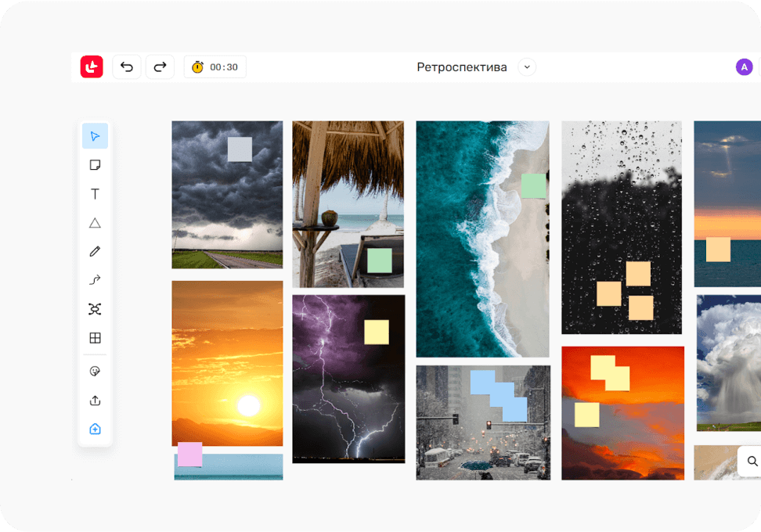Click the undo arrow button

[127, 67]
